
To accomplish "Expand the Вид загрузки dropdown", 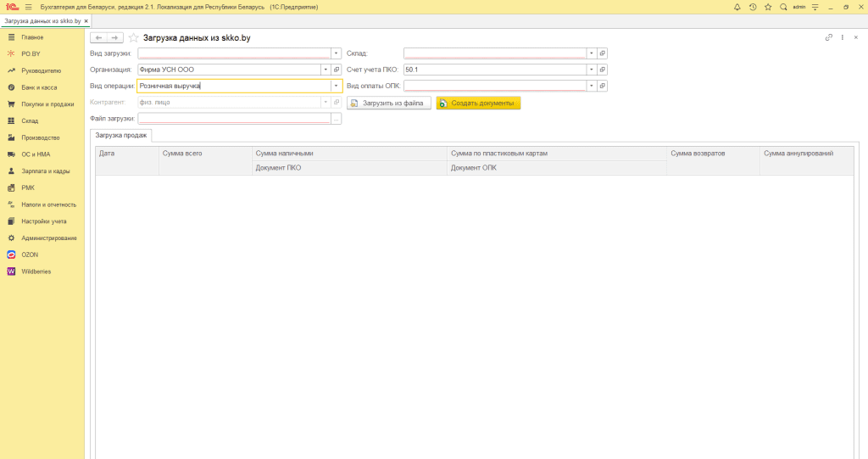I will (x=337, y=53).
